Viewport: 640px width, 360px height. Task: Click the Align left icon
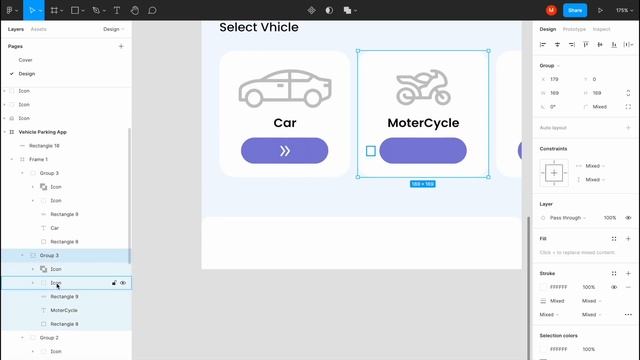click(543, 44)
